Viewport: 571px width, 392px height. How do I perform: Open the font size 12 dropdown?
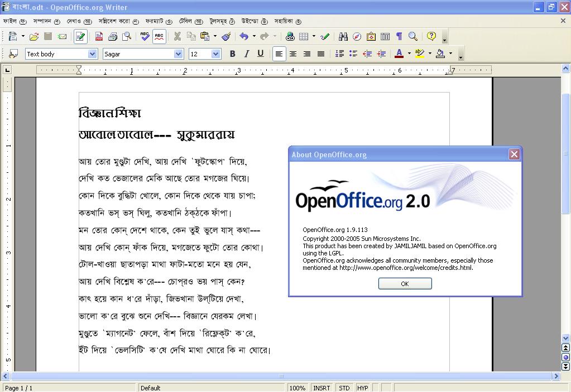pos(215,54)
